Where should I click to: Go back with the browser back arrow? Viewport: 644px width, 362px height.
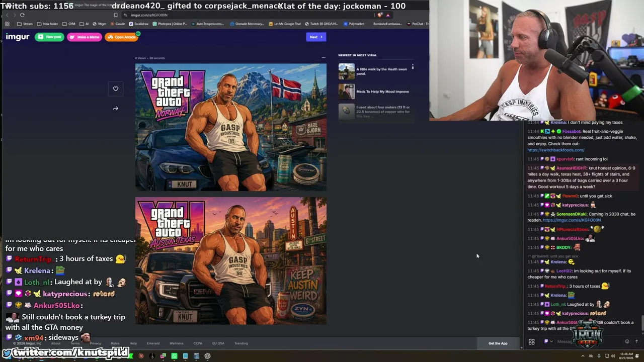coord(7,15)
